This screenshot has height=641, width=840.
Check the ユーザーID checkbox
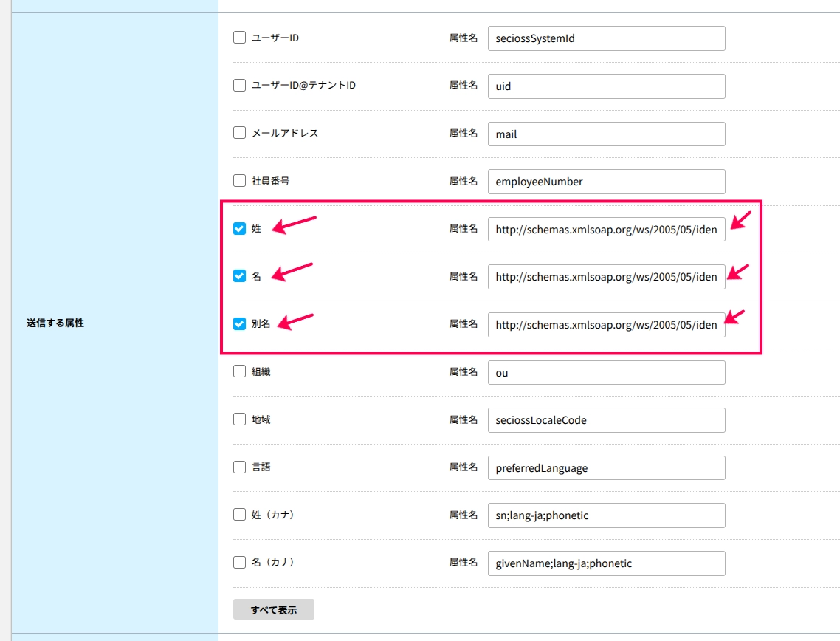[x=239, y=38]
